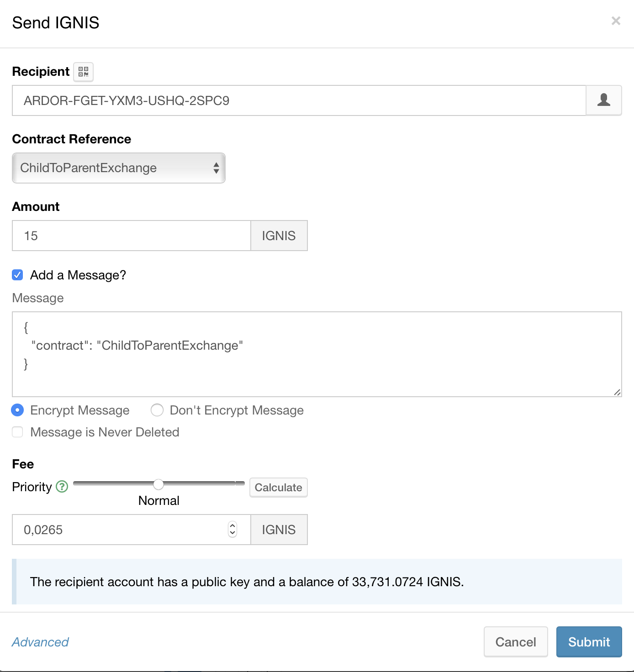
Task: Click into the Recipient address field
Action: [x=299, y=100]
